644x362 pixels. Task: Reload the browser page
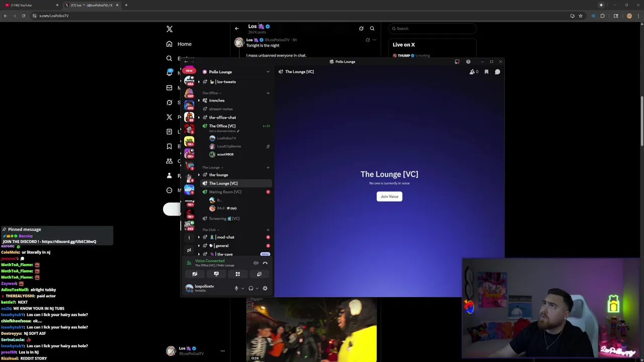pyautogui.click(x=24, y=16)
